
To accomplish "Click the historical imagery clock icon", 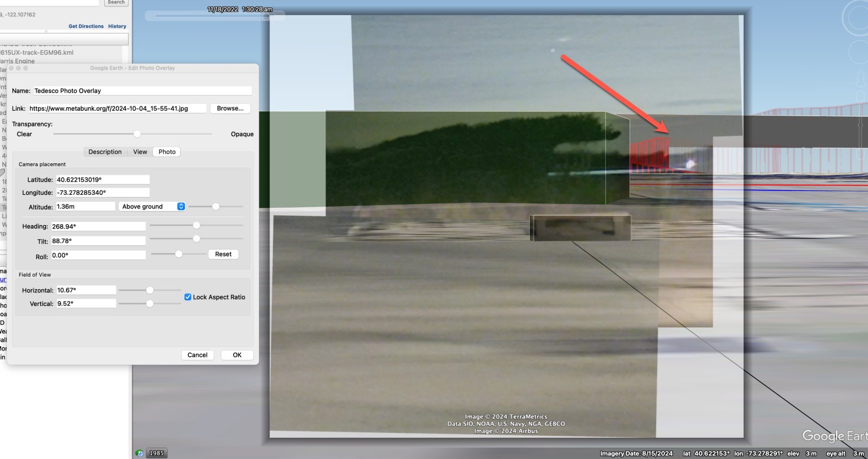I will (x=139, y=453).
